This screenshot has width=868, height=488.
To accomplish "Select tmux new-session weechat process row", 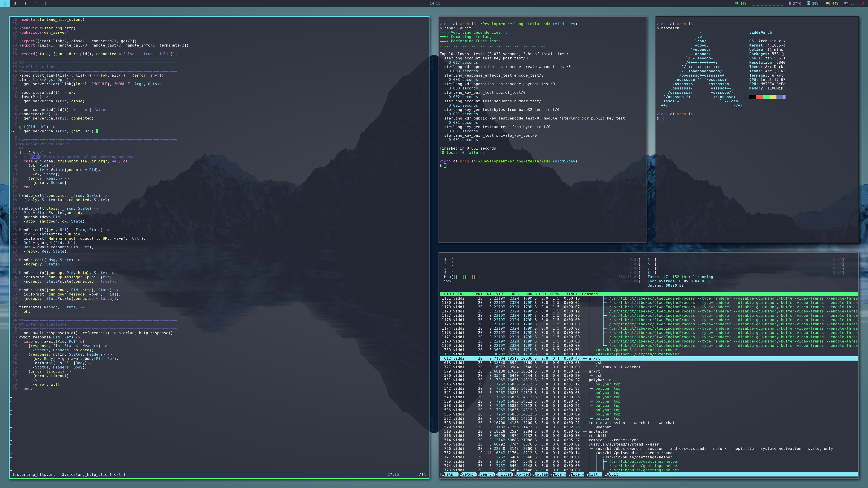I will click(x=648, y=423).
